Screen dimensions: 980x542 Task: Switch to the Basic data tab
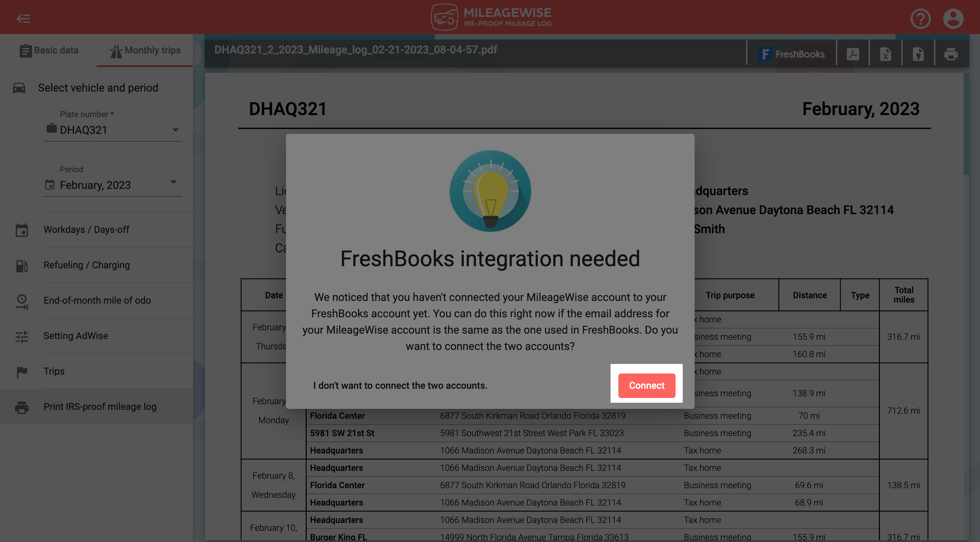tap(49, 50)
